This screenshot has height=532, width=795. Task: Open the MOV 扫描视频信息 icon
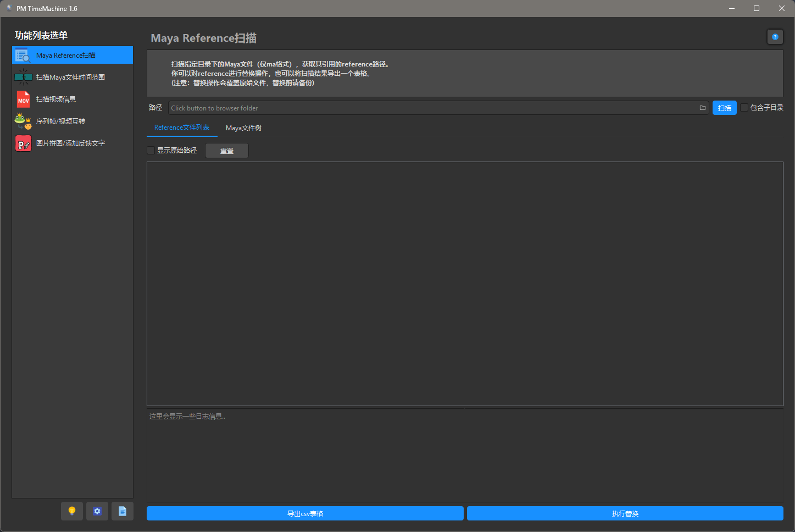click(23, 99)
